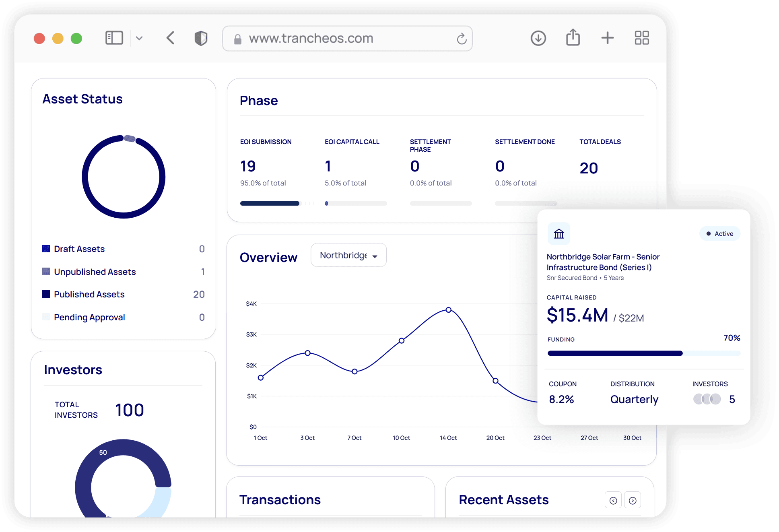The width and height of the screenshot is (779, 532).
Task: Expand the sidebar chevron dropdown in toolbar
Action: 139,38
